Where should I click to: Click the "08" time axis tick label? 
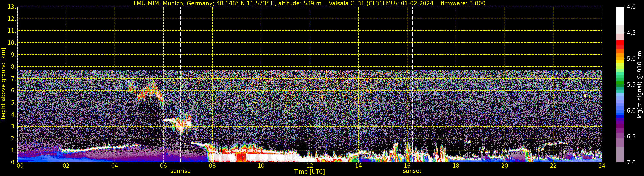coord(212,166)
